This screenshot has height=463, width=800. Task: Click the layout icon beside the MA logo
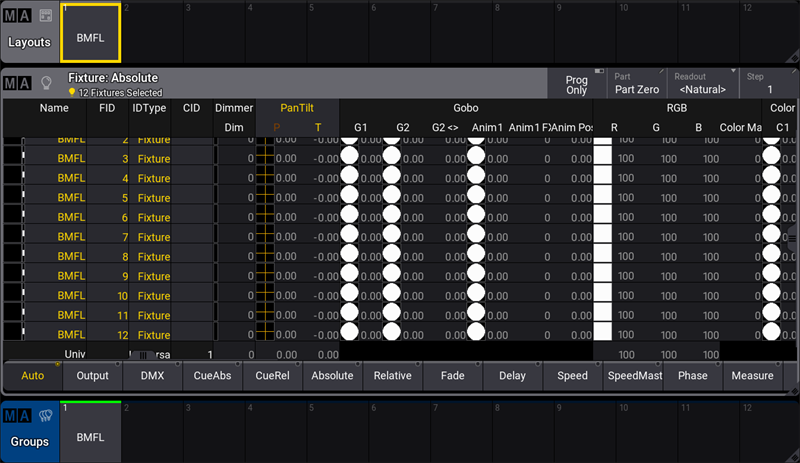click(45, 17)
